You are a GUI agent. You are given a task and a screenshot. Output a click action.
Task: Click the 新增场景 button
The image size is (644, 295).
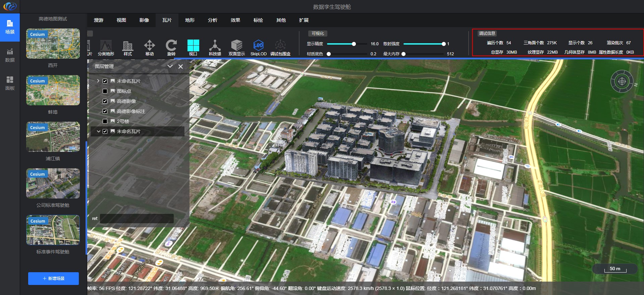pos(53,279)
